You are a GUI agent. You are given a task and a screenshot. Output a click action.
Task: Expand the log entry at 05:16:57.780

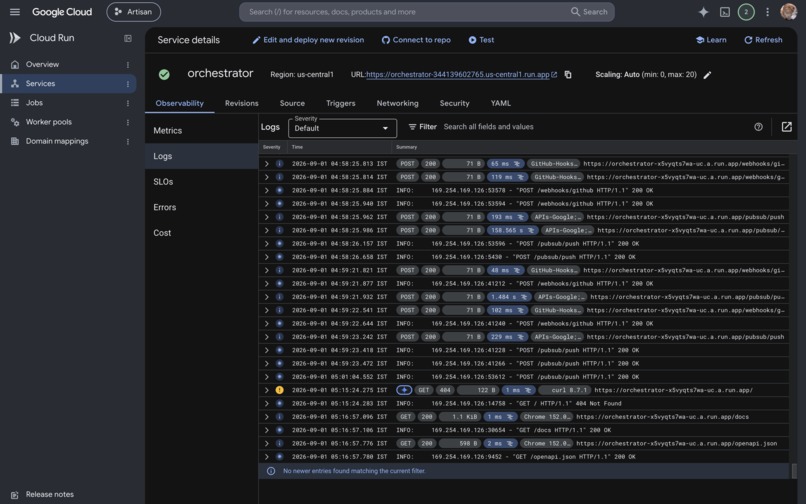(266, 457)
